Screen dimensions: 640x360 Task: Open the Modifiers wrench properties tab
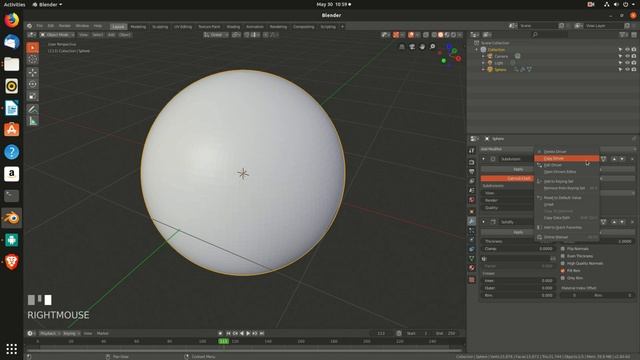pyautogui.click(x=471, y=221)
